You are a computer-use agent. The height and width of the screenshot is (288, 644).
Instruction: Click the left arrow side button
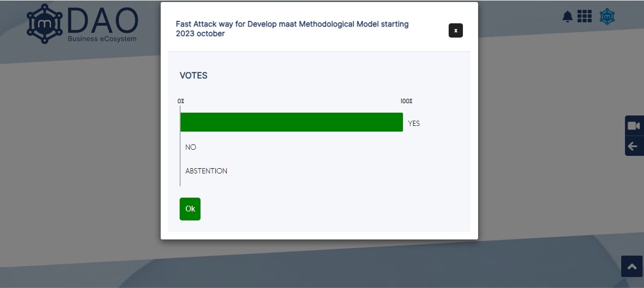(633, 146)
